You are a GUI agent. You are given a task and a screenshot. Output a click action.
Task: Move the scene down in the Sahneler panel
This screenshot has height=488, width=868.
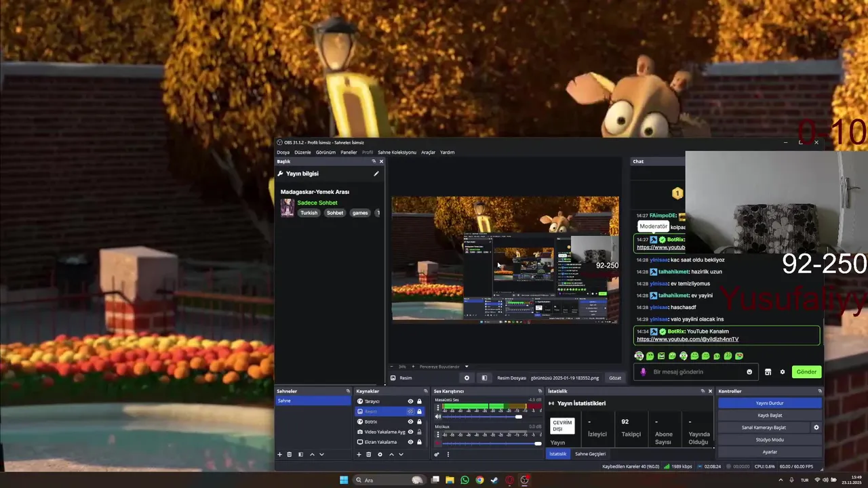321,454
